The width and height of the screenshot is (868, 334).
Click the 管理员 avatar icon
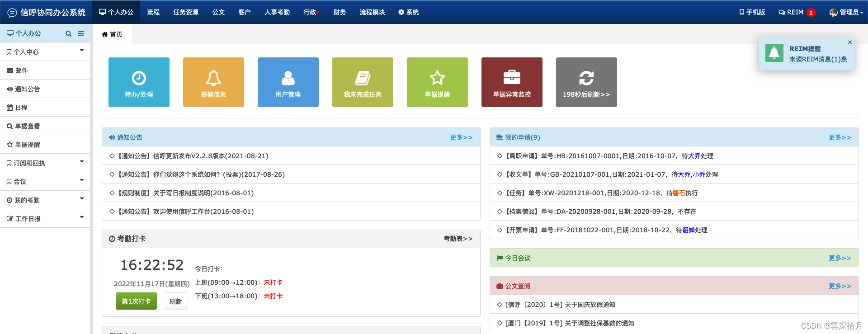pos(833,13)
